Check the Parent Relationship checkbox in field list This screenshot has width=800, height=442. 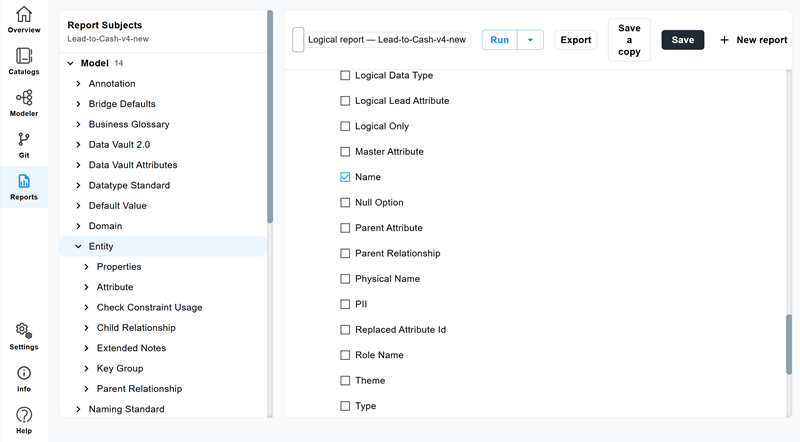click(x=345, y=253)
